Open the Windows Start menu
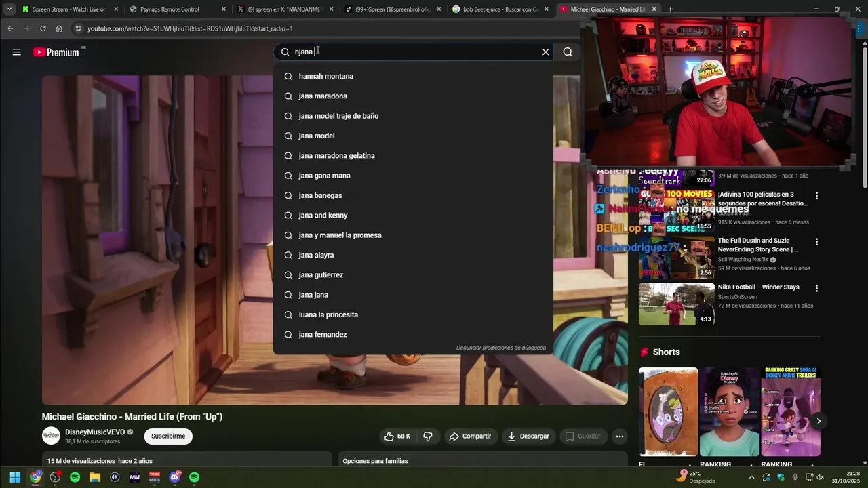Screen dimensions: 868x488 point(15,477)
